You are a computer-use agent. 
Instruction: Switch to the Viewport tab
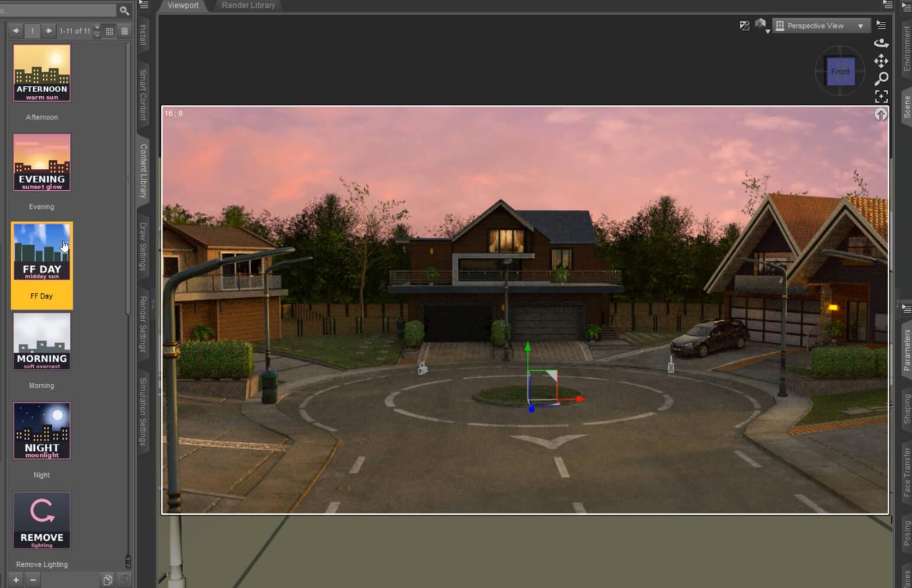183,5
